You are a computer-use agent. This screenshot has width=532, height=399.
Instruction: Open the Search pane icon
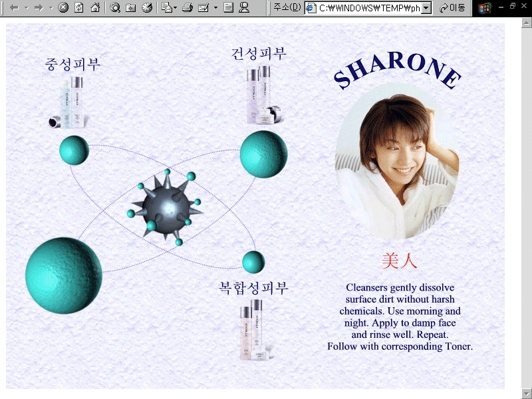point(115,7)
